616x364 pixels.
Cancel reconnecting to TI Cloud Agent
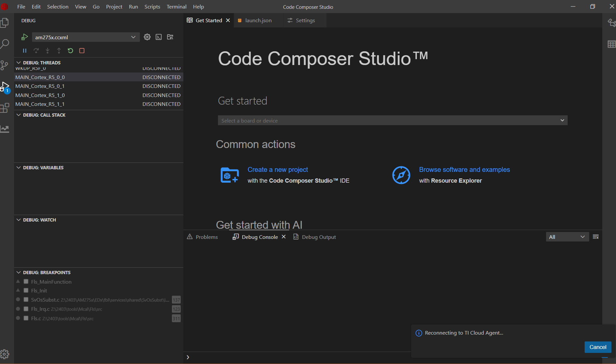click(598, 347)
